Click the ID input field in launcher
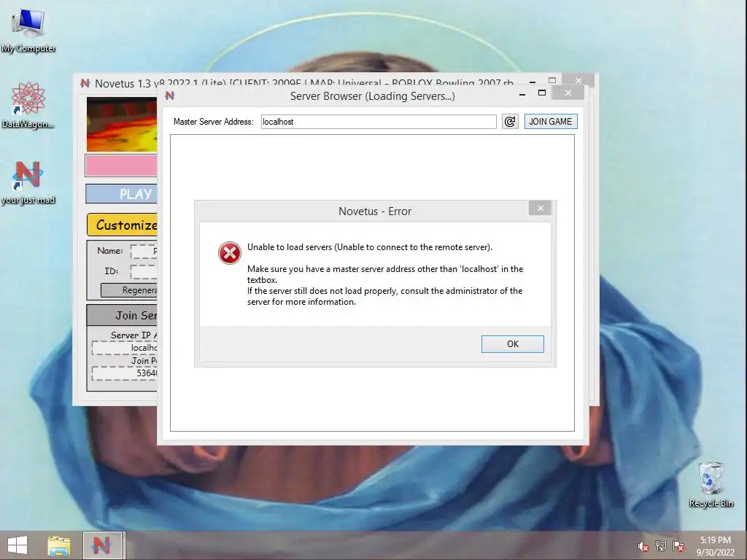Image resolution: width=747 pixels, height=560 pixels. tap(144, 271)
